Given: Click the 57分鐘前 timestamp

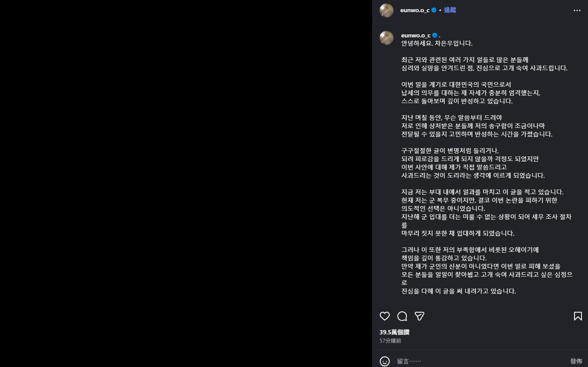Looking at the screenshot, I should tap(390, 341).
